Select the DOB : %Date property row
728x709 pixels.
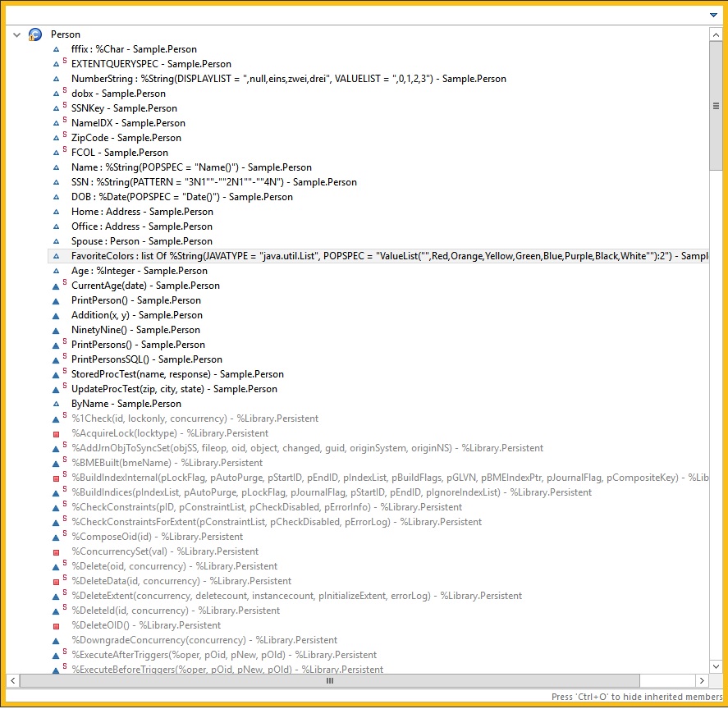click(182, 197)
